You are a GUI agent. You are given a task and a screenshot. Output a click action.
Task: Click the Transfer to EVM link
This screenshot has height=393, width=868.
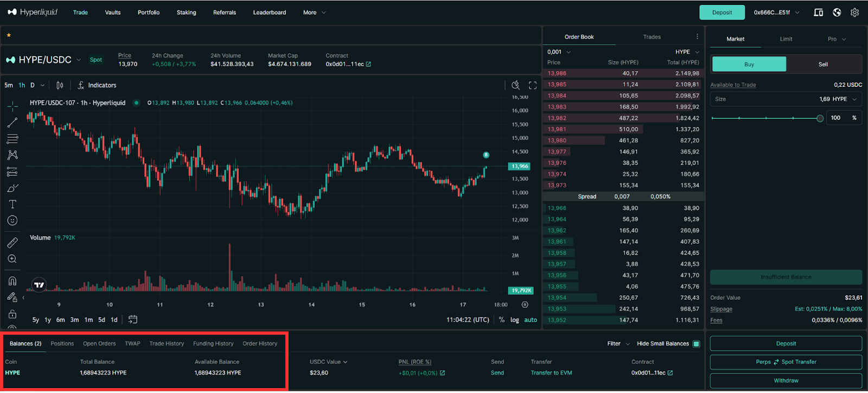click(x=551, y=373)
